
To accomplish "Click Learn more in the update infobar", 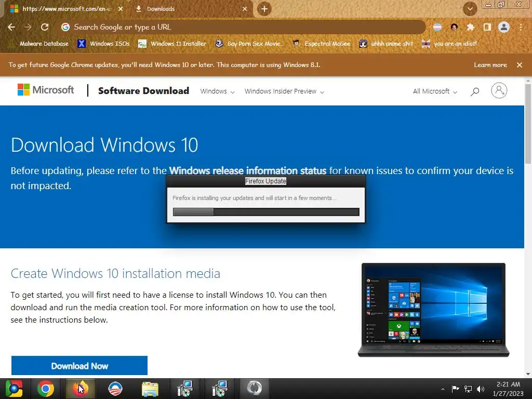I will click(490, 65).
